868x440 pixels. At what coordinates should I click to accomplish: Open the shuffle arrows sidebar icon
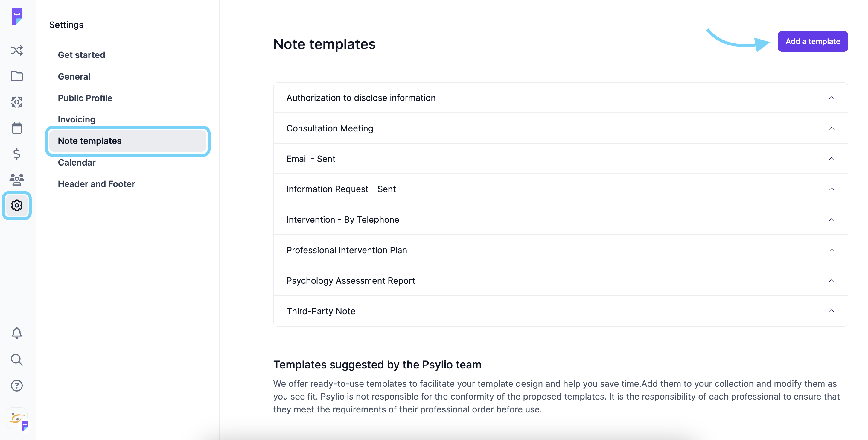click(x=17, y=51)
